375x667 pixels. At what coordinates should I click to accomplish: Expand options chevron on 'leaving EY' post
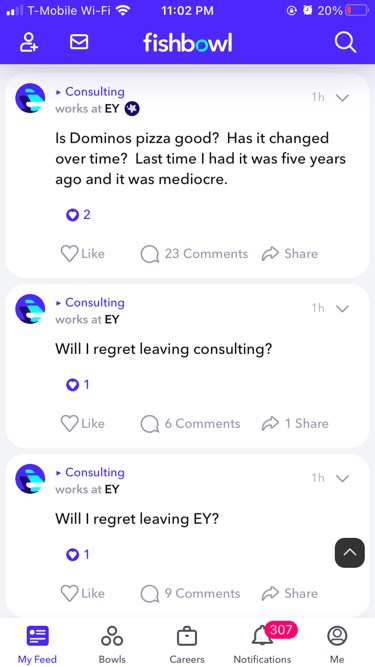click(x=342, y=478)
